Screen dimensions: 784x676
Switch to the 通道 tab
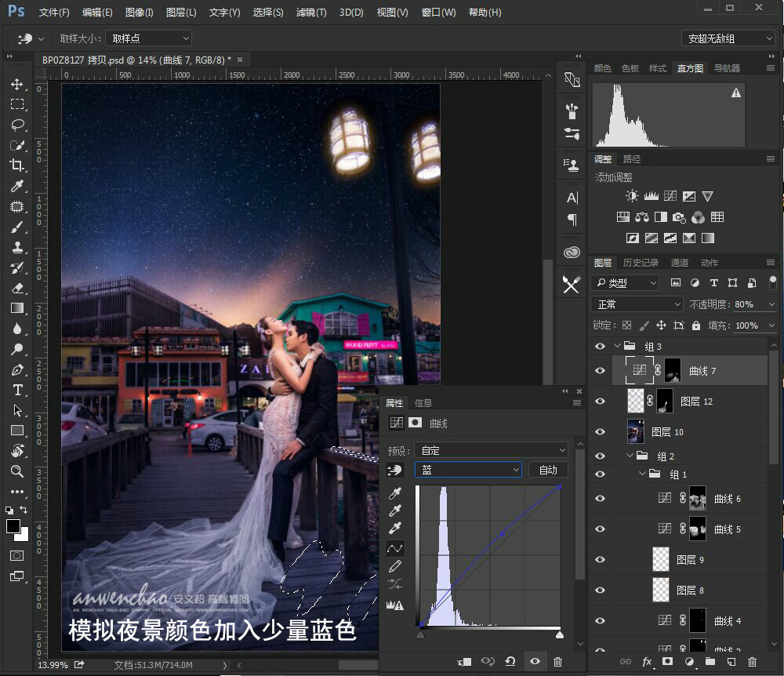pos(679,263)
